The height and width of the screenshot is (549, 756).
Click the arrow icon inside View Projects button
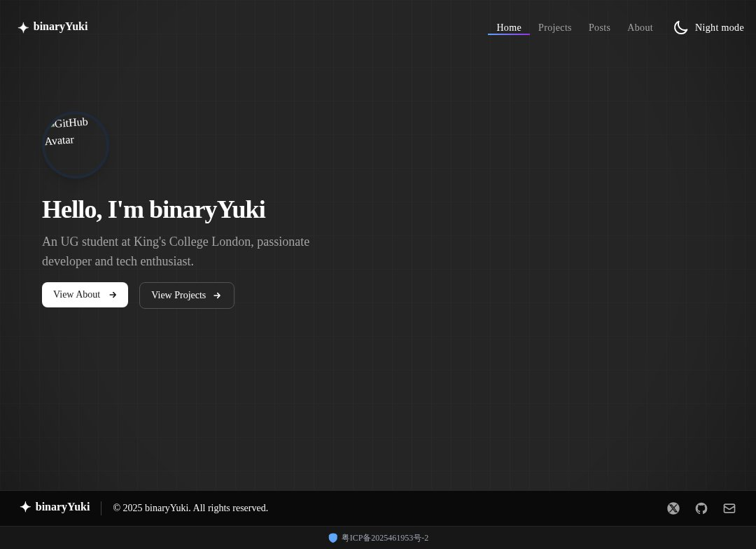[x=217, y=295]
